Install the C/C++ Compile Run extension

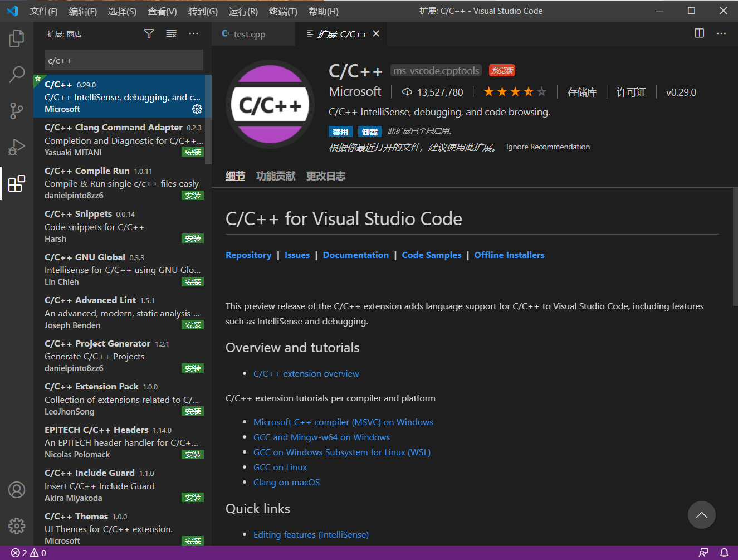(192, 195)
